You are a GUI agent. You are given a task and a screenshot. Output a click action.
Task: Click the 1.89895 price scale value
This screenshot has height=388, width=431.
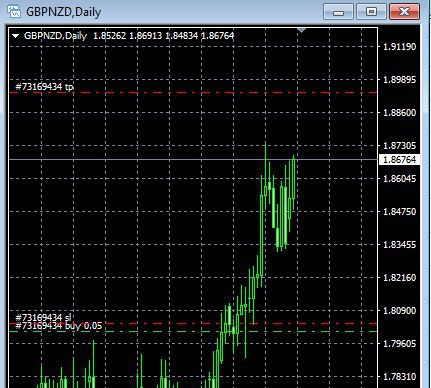(x=400, y=80)
